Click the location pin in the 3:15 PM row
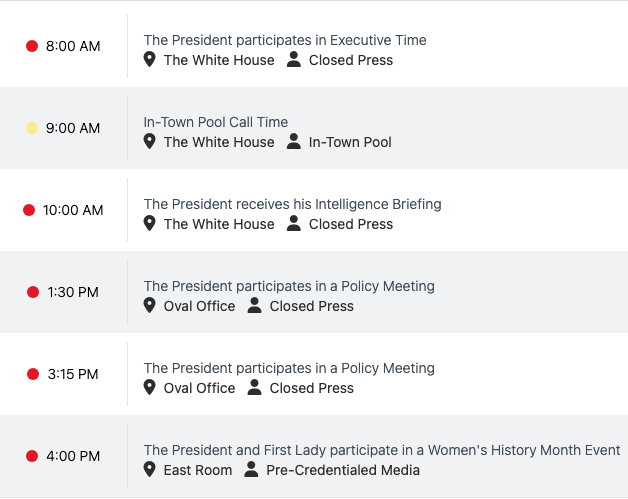Viewport: 628px width, 499px height. pyautogui.click(x=150, y=388)
